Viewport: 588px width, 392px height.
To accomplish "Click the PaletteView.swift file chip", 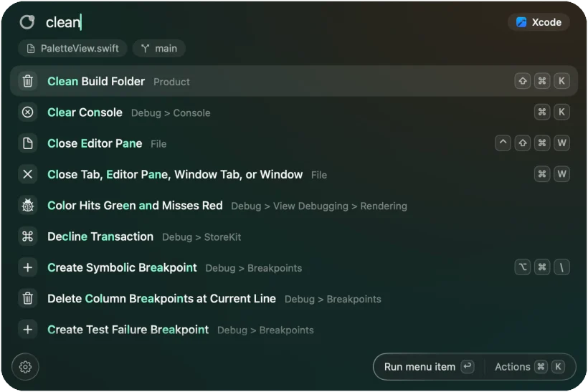I will coord(72,48).
